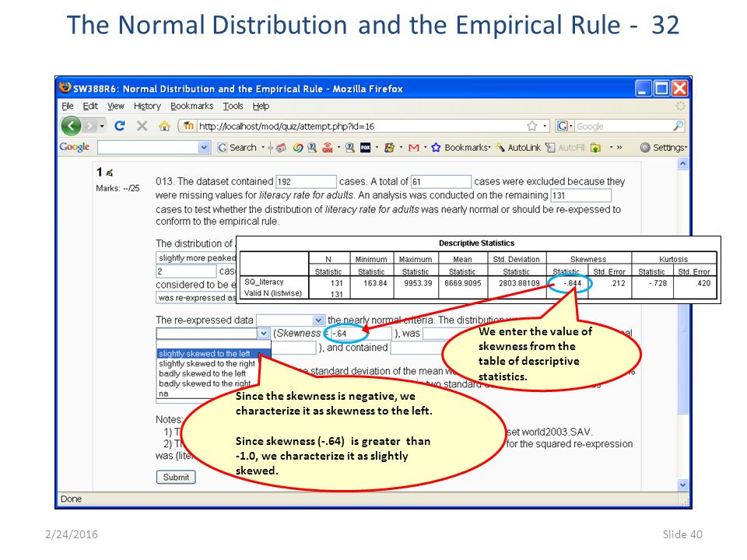Click the Firefox logo in the title bar

[x=65, y=88]
